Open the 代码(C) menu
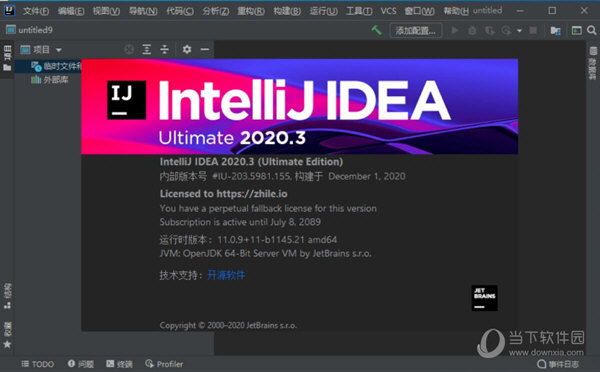The width and height of the screenshot is (600, 372). click(x=180, y=11)
